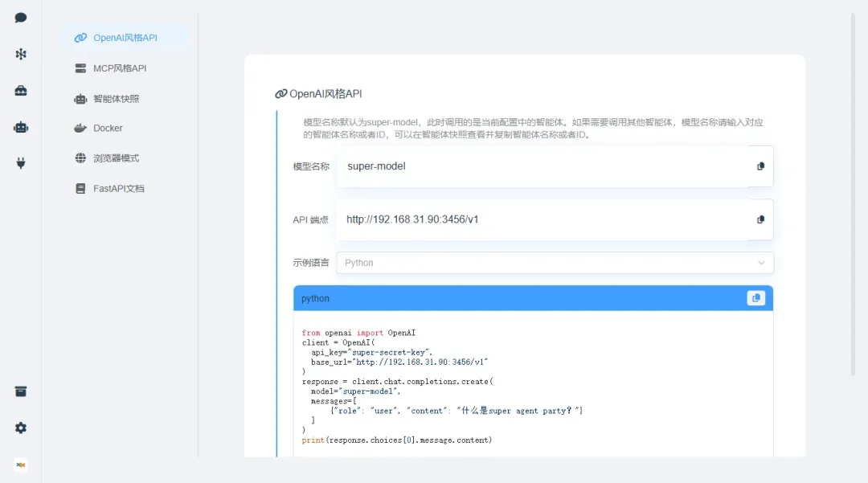Open the archive box icon near bottom

click(21, 391)
